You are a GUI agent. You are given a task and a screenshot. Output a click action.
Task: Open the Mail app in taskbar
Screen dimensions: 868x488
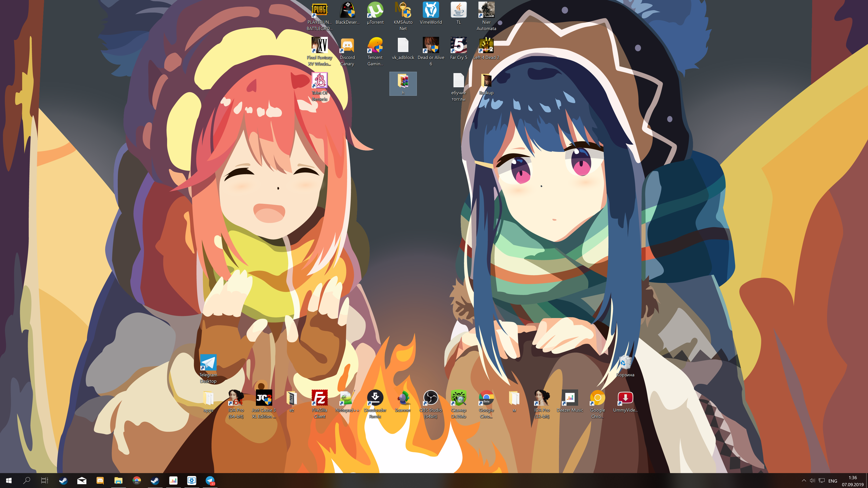point(82,481)
